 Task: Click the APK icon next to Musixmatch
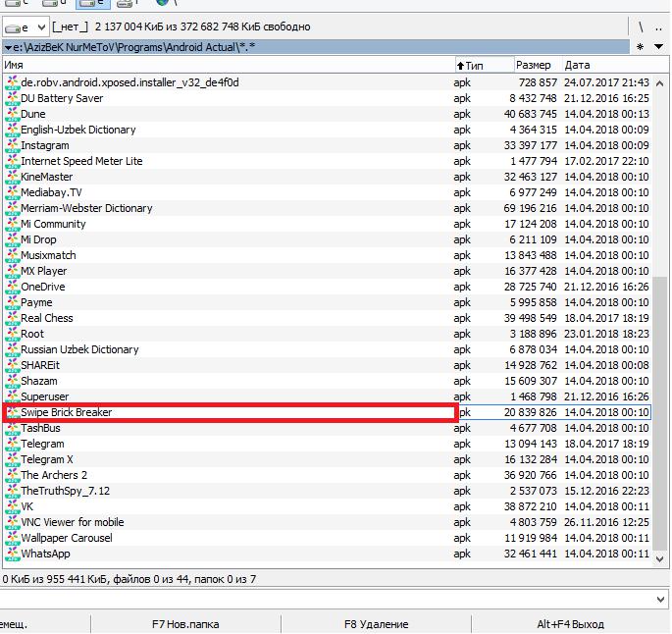point(13,255)
